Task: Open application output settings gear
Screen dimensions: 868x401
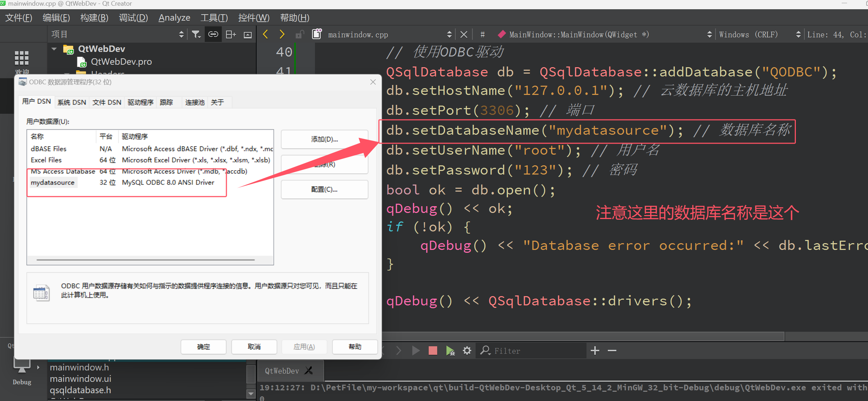Action: (x=467, y=351)
